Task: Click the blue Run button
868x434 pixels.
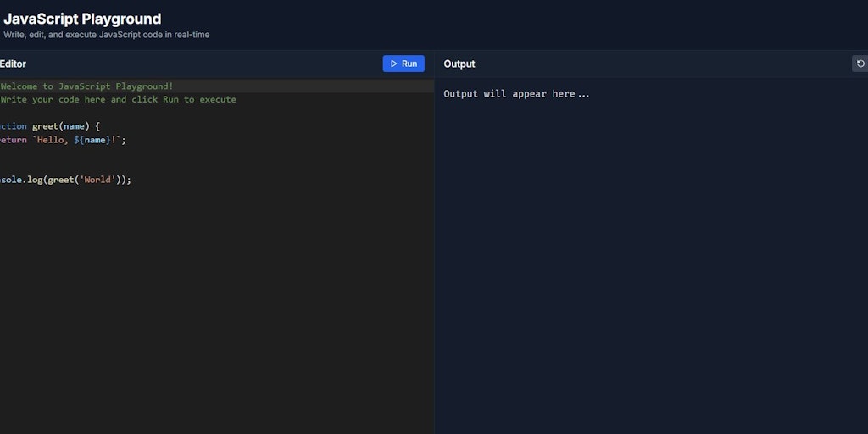Action: (x=403, y=64)
